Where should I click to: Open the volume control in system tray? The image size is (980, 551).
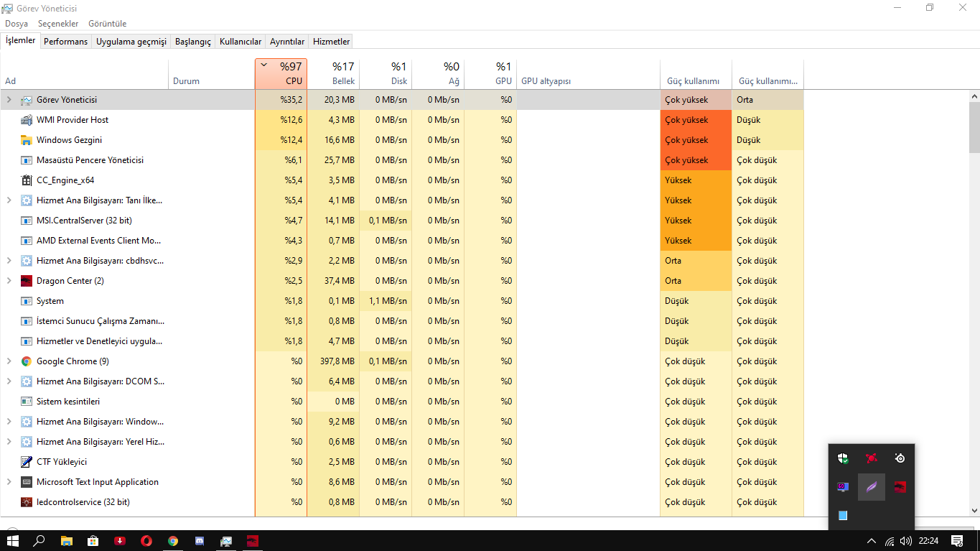(x=906, y=540)
